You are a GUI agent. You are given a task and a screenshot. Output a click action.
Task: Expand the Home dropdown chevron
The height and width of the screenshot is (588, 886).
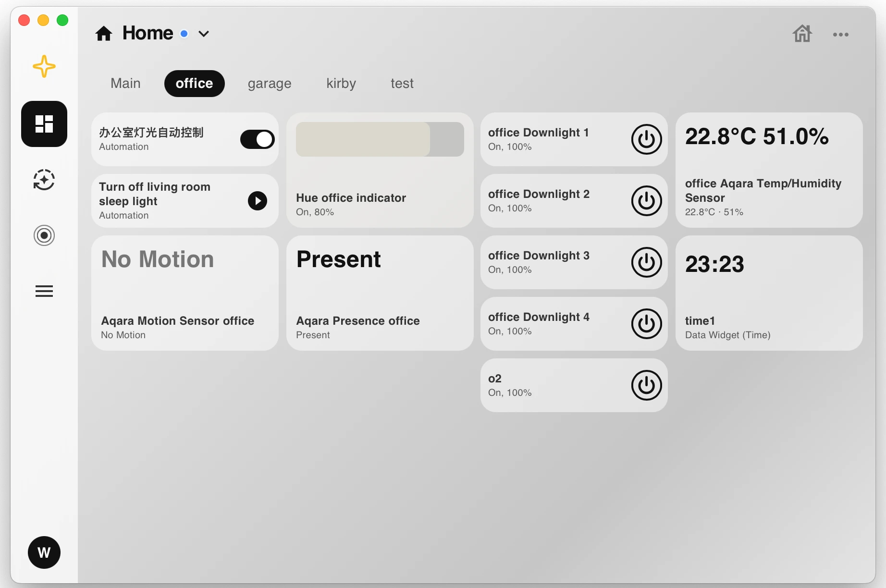[x=204, y=34]
